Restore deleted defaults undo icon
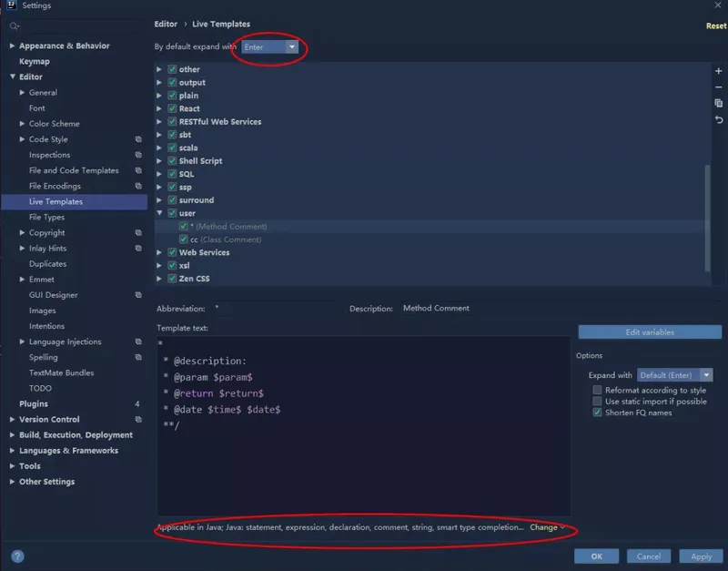The width and height of the screenshot is (728, 571). 719,120
